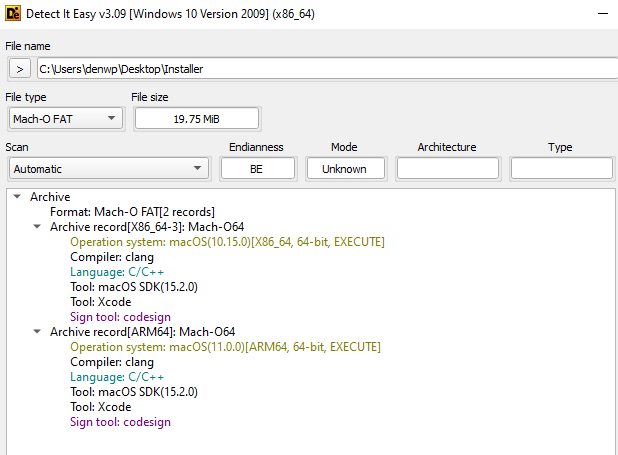The image size is (618, 455).
Task: Select Archive record[X86_64-3]: Mach-O64 row
Action: click(x=147, y=227)
